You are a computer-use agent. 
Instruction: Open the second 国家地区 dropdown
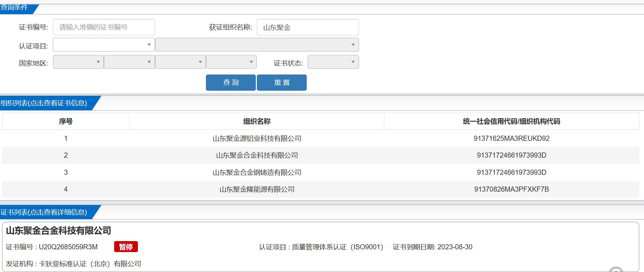129,62
